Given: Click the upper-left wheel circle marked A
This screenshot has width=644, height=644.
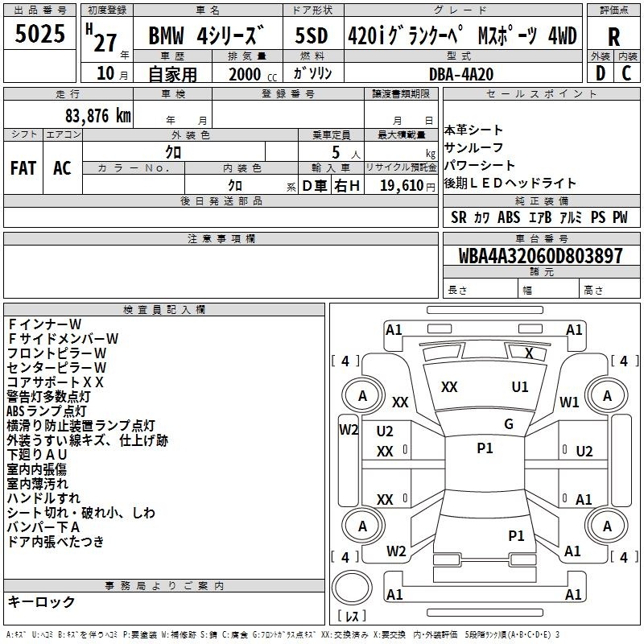Looking at the screenshot, I should point(362,395).
